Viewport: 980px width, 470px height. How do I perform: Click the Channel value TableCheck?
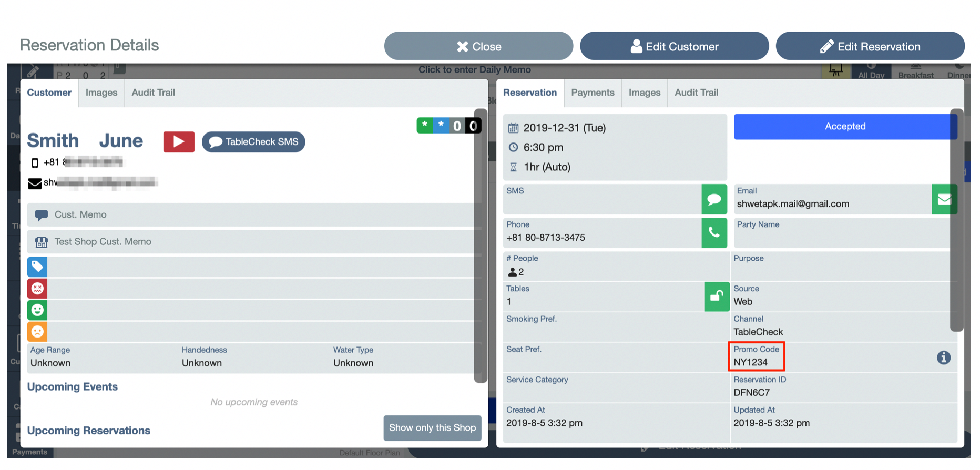[x=758, y=332]
